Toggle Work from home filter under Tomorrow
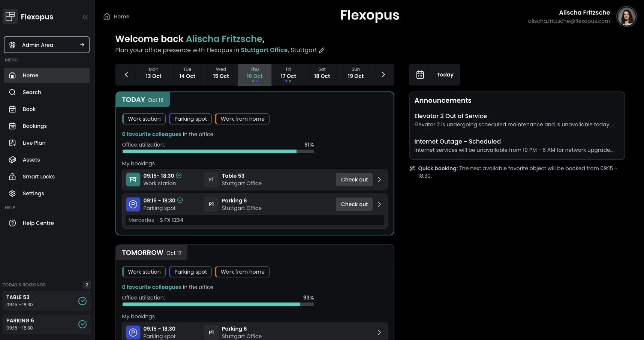 242,272
